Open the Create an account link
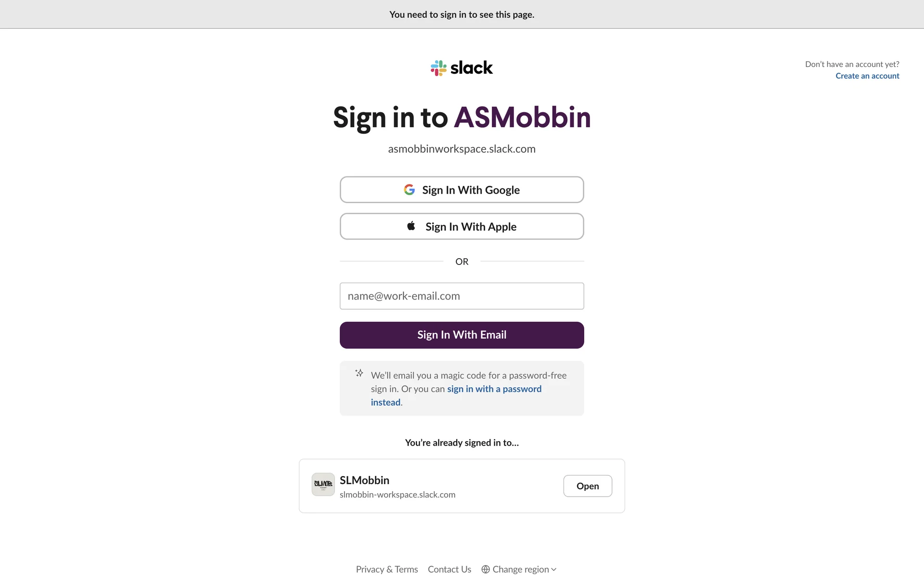Screen dimensions: 924x578 pos(867,76)
